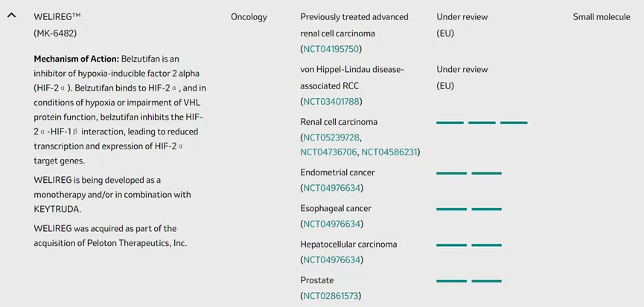Open the Endometrial cancer NCT04976634 link
Image resolution: width=644 pixels, height=307 pixels.
(331, 188)
